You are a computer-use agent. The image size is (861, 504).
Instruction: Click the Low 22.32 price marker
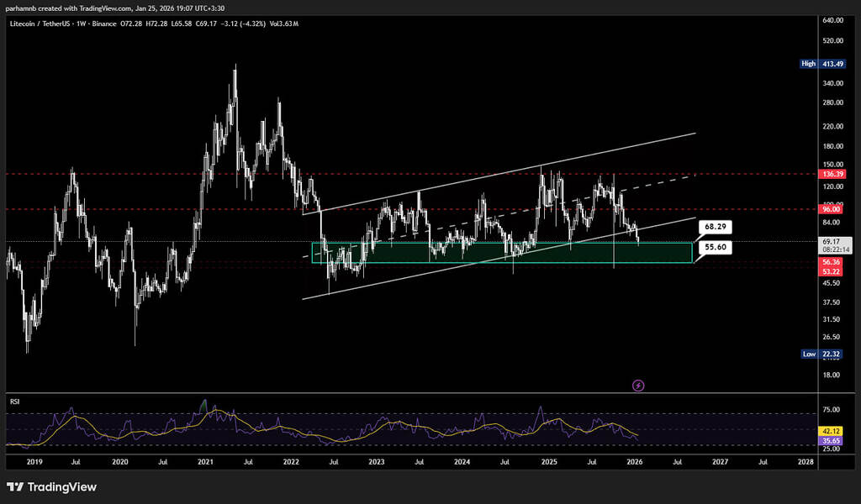(x=820, y=354)
